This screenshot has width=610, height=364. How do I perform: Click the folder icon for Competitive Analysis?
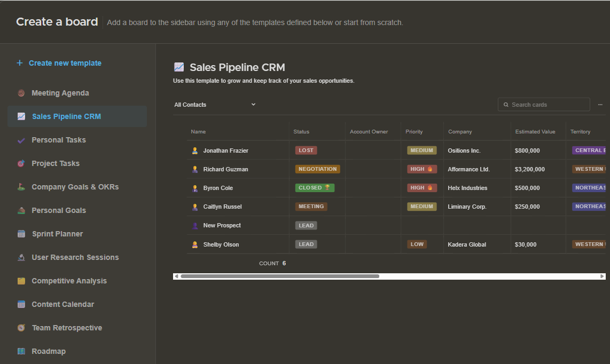[21, 281]
